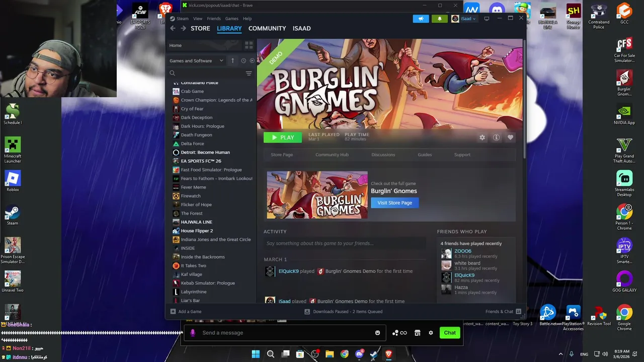Open the NVIDIA App desktop icon
The height and width of the screenshot is (362, 644).
[x=624, y=115]
